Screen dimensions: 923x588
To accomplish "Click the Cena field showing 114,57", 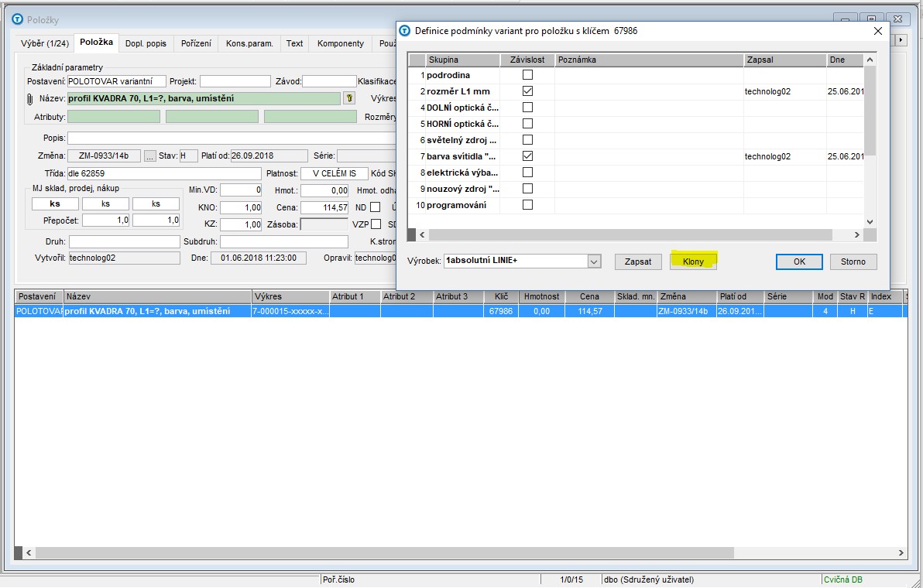I will [x=324, y=207].
